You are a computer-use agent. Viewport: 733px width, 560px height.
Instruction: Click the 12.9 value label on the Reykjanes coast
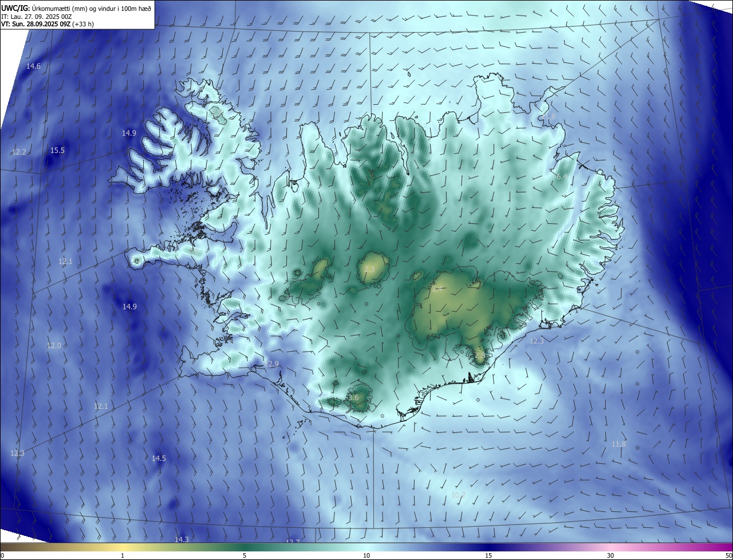tap(272, 364)
